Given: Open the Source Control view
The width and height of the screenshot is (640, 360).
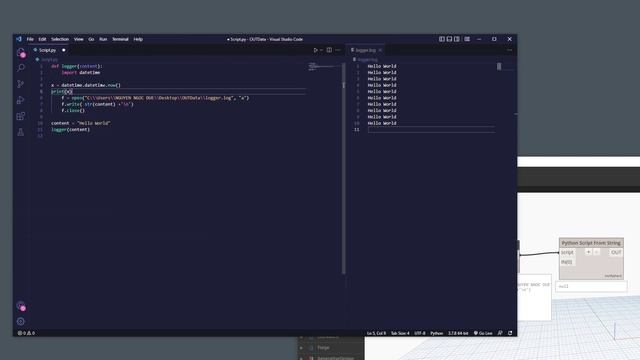Looking at the screenshot, I should coord(21,84).
